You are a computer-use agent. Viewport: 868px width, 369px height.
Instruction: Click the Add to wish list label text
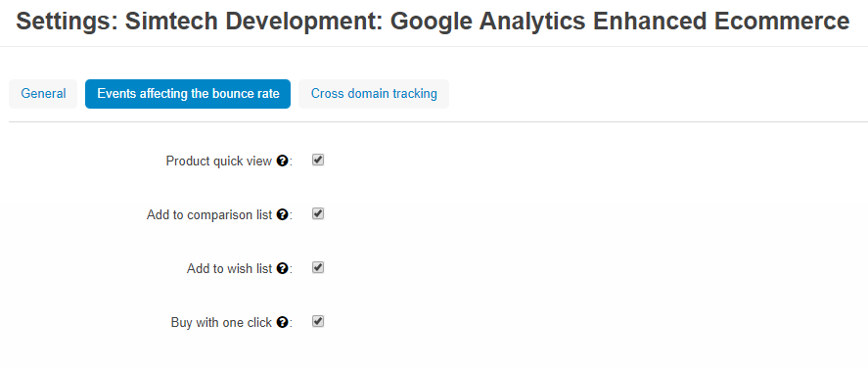[x=230, y=269]
